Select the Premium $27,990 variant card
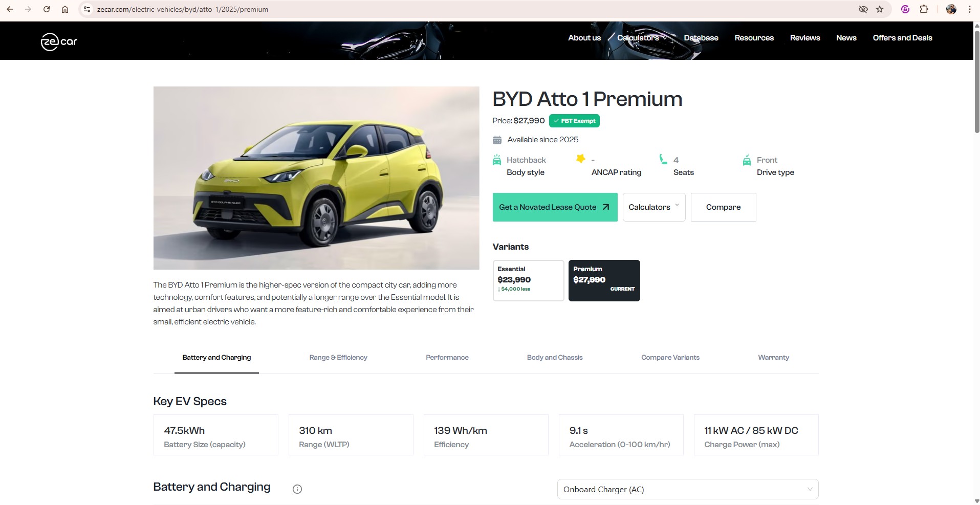 [x=604, y=280]
